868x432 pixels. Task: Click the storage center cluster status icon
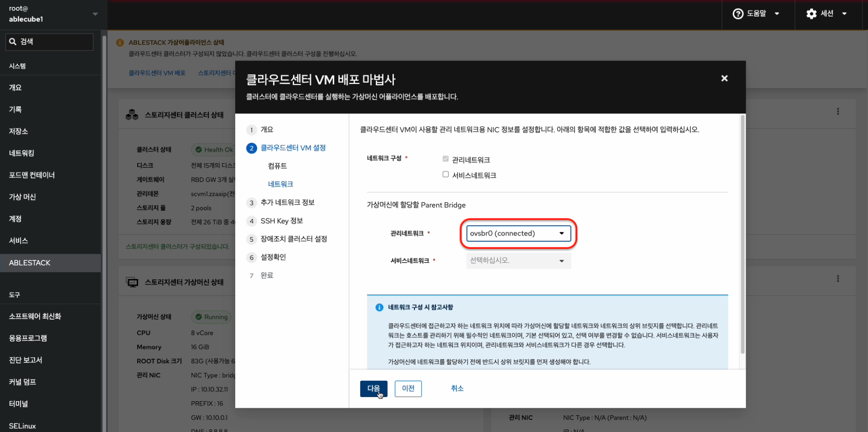(x=132, y=115)
